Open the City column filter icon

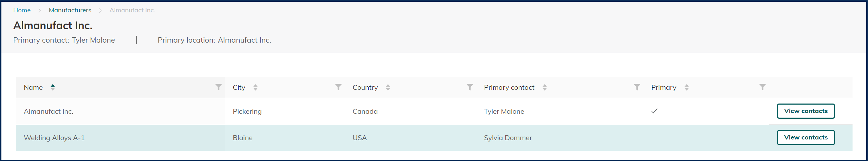(338, 87)
